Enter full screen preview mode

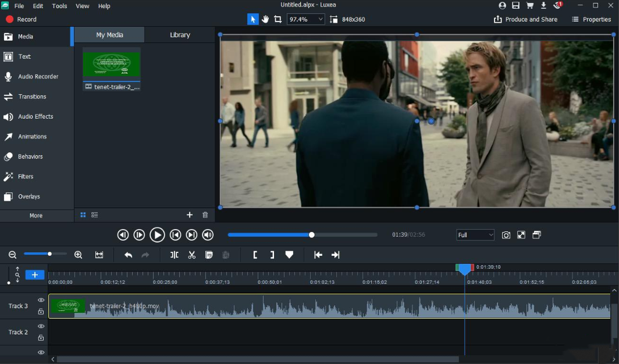point(521,235)
